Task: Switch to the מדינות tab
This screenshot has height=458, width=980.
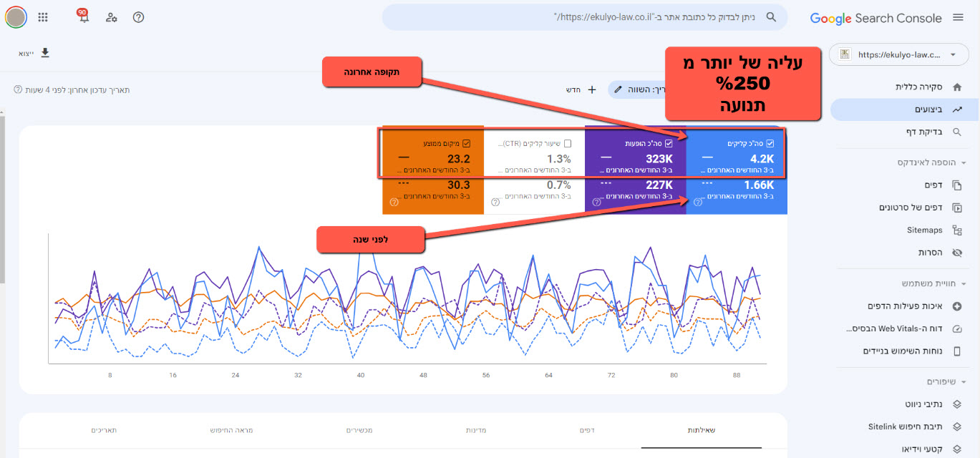Action: coord(476,430)
